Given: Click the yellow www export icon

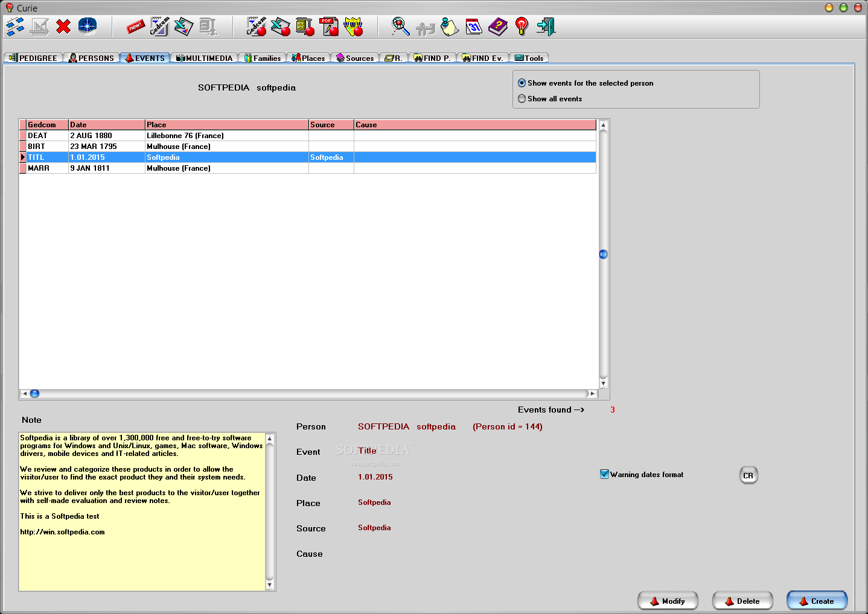Looking at the screenshot, I should pos(353,27).
